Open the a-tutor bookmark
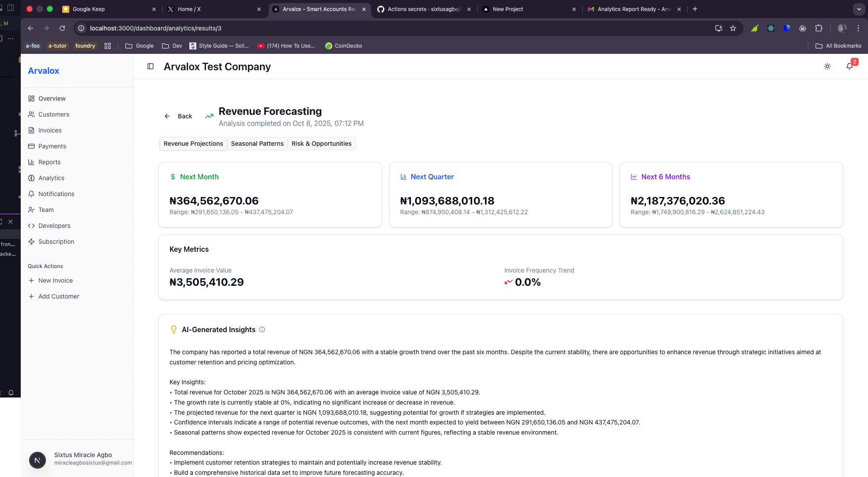 (x=57, y=45)
